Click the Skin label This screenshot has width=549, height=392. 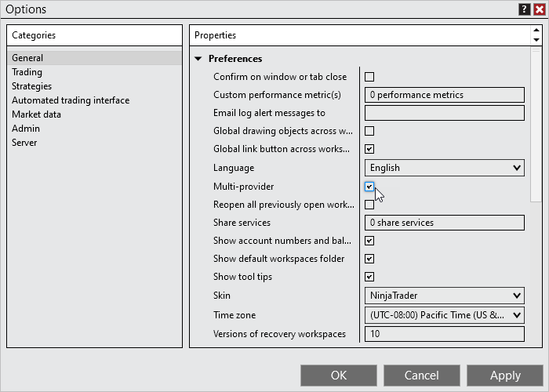tap(222, 296)
